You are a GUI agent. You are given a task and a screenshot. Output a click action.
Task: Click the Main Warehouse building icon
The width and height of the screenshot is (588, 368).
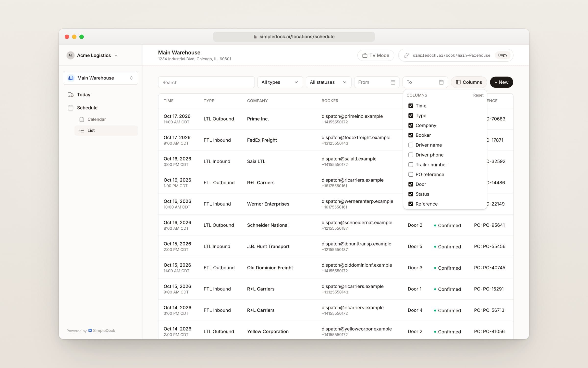pyautogui.click(x=71, y=78)
